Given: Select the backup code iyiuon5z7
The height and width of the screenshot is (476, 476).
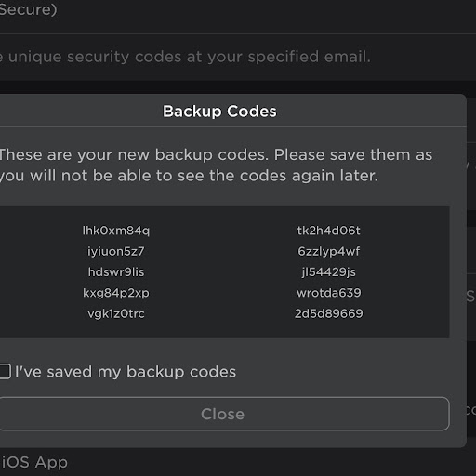Looking at the screenshot, I should (x=116, y=252).
